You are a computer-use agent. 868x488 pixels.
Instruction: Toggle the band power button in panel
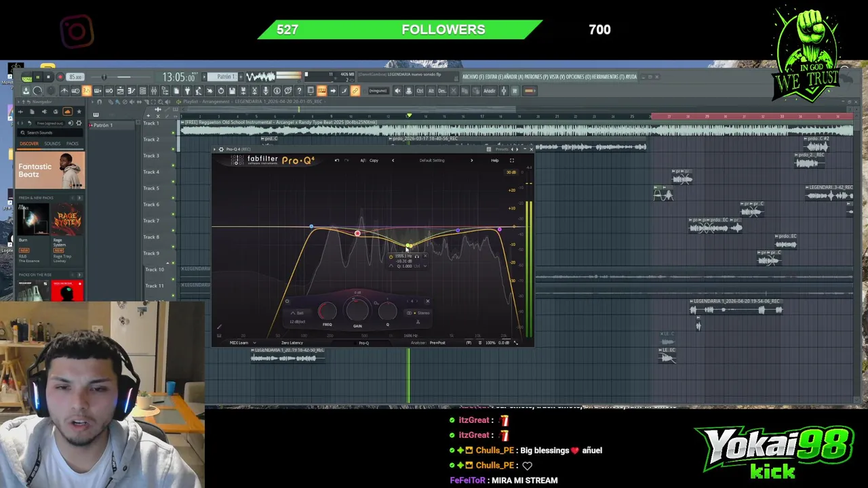click(287, 302)
